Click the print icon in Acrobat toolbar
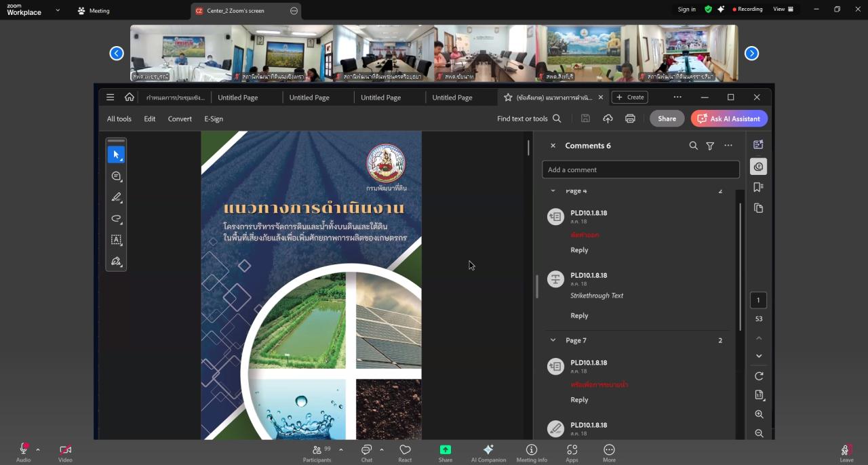Screen dimensions: 868x465 click(630, 119)
